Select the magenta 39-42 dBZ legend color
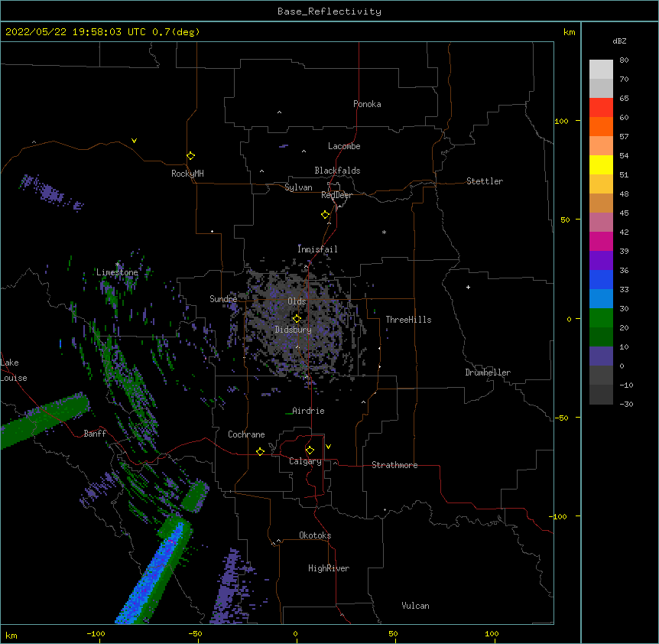Image resolution: width=659 pixels, height=644 pixels. point(601,241)
